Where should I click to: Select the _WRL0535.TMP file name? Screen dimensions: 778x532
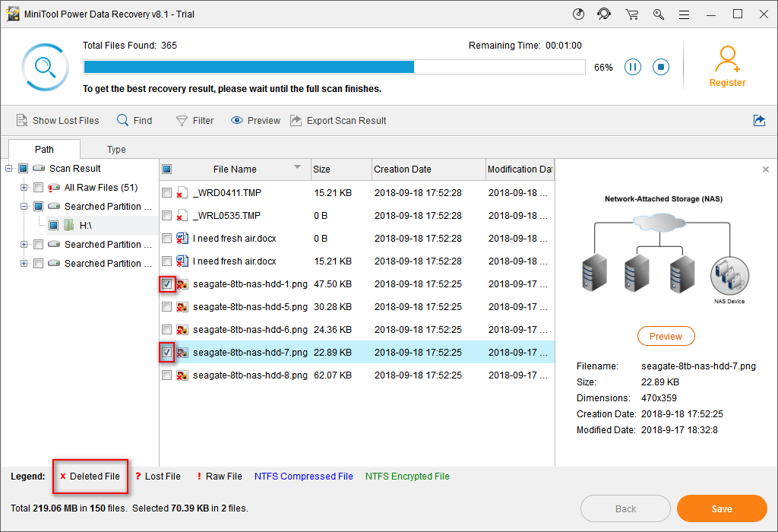[x=226, y=215]
